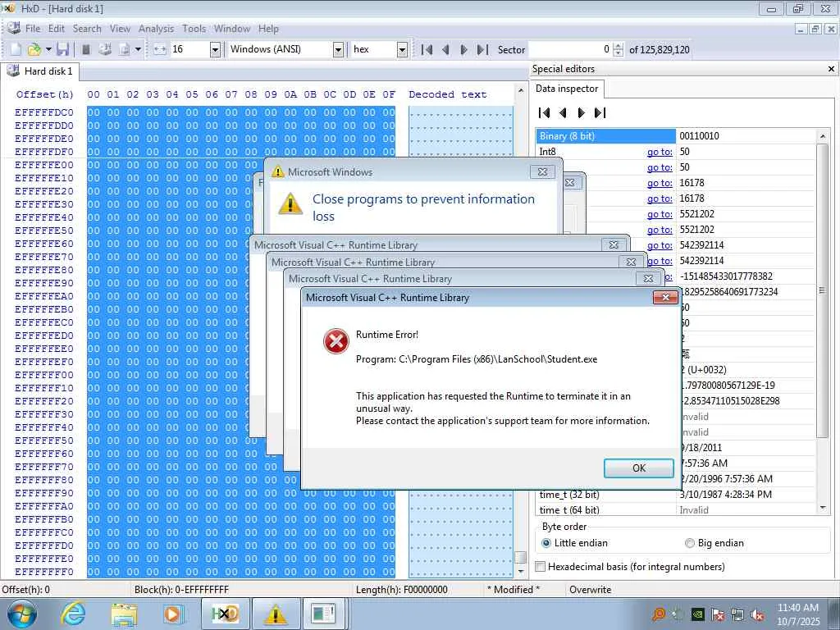
Task: Click the hex editor scrollbar up arrow
Action: (521, 90)
